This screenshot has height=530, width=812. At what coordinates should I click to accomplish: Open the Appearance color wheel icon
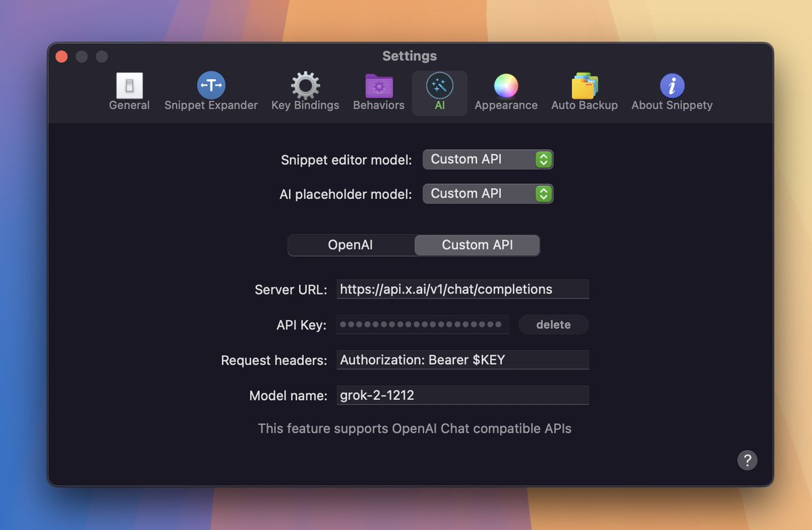pos(506,86)
